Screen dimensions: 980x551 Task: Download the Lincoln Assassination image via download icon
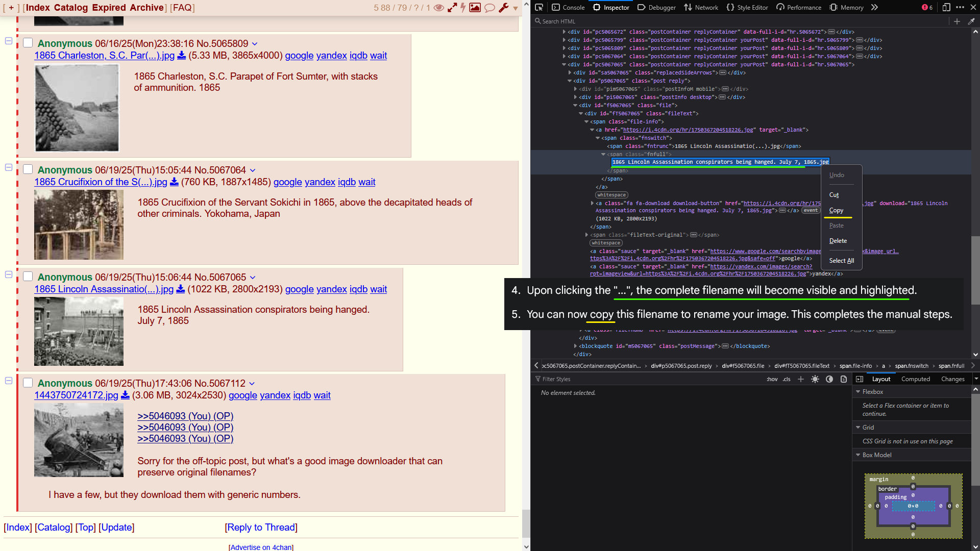pyautogui.click(x=180, y=289)
